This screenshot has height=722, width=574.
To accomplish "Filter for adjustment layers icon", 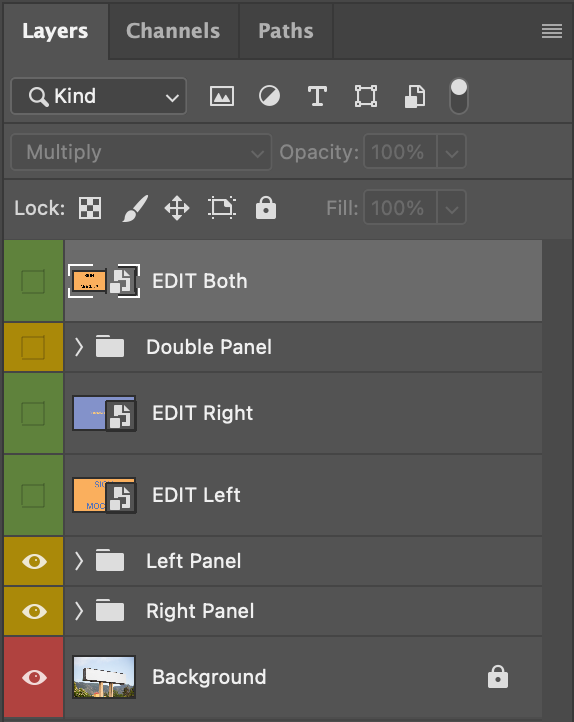I will click(269, 97).
